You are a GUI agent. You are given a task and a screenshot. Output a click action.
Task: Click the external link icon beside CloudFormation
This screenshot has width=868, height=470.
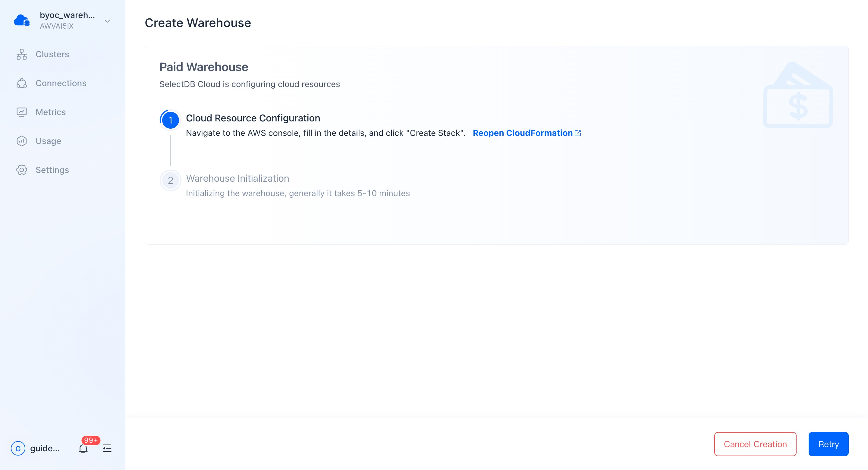coord(577,133)
